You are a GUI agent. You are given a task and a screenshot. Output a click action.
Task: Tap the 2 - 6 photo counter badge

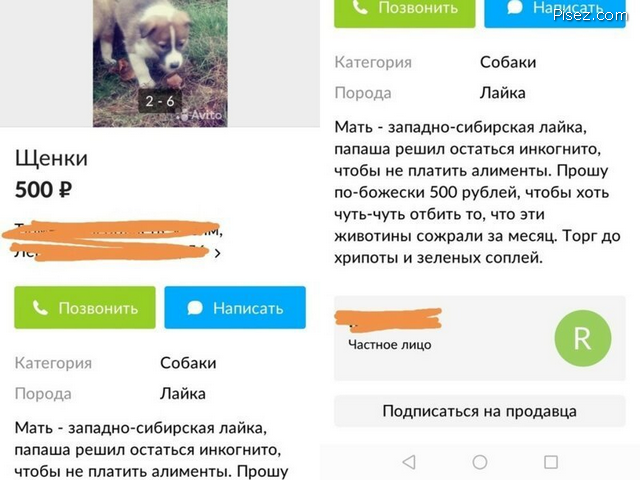(x=160, y=101)
